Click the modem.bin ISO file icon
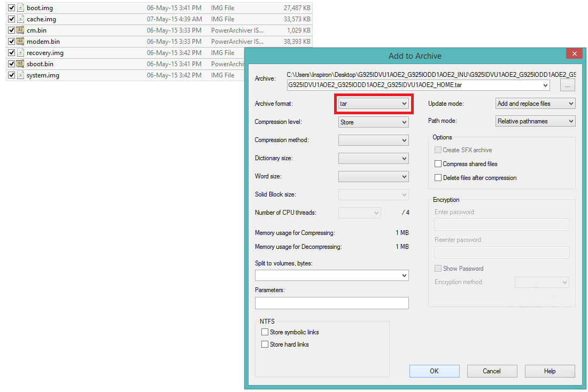The height and width of the screenshot is (392, 588). tap(20, 42)
